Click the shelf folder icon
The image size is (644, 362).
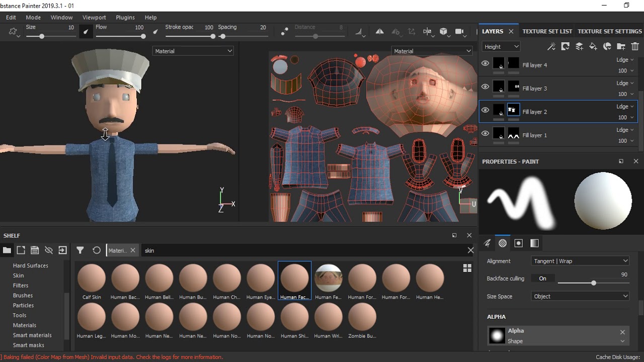coord(7,250)
